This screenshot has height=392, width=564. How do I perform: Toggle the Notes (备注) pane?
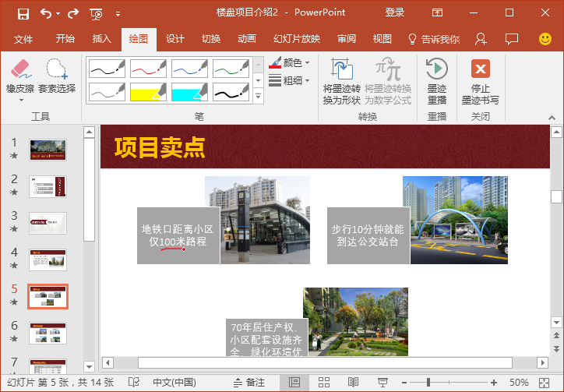249,383
